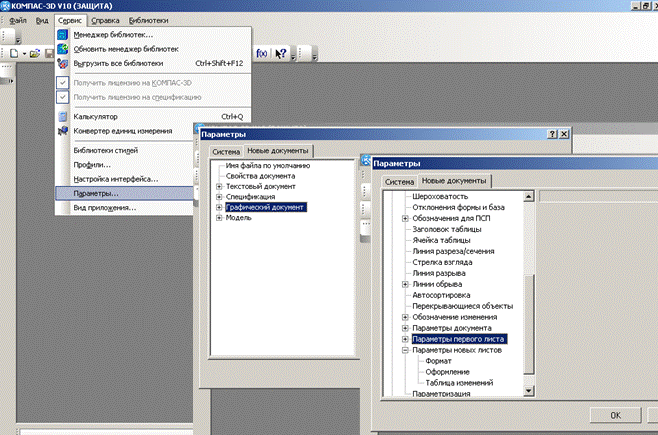
Task: Expand the Графический документ node
Action: click(219, 207)
